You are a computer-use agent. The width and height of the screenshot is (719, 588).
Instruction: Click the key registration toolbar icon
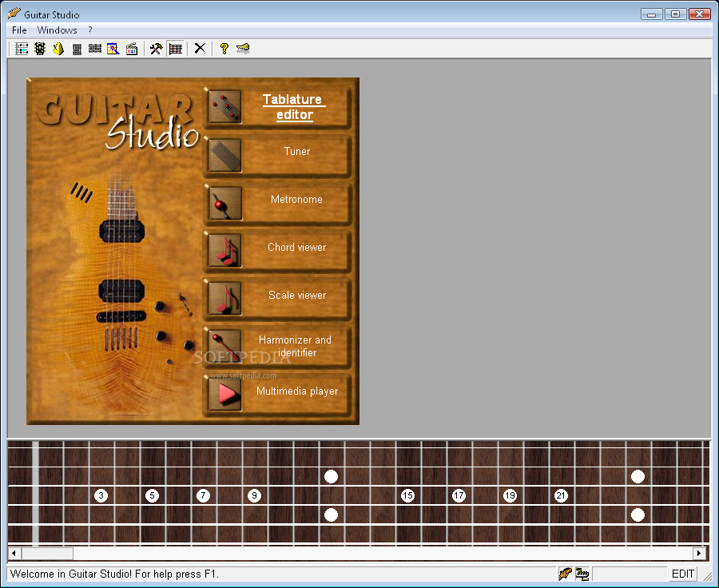point(243,49)
